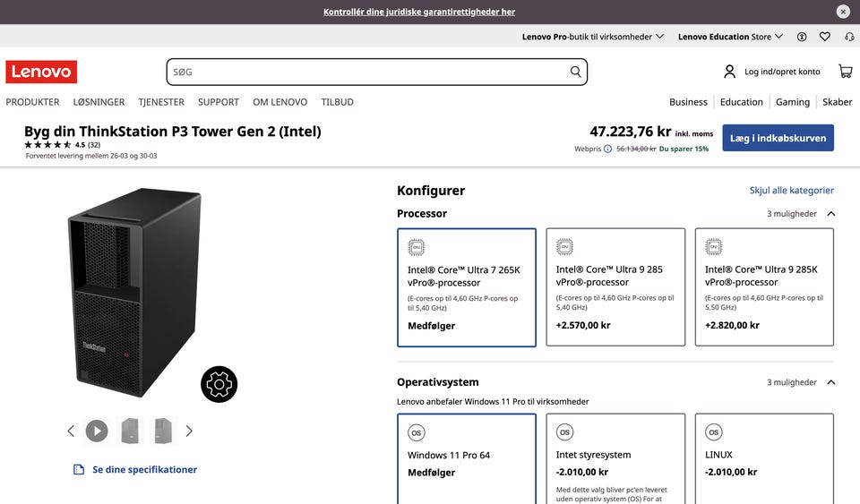
Task: Open the accessibility icon in top bar
Action: point(802,37)
